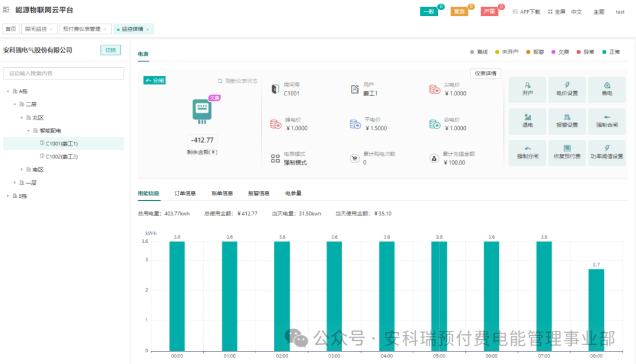The height and width of the screenshot is (364, 636).
Task: Switch to the 首页 home tab
Action: click(x=11, y=29)
